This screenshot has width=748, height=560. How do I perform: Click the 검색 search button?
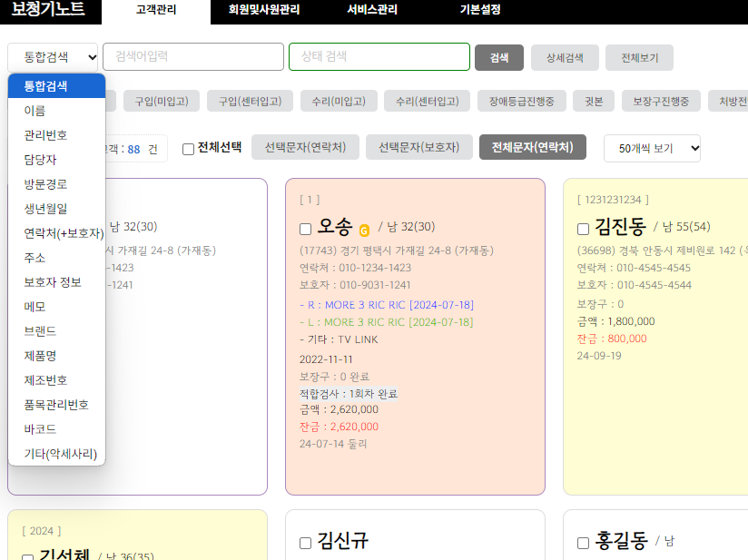pos(498,56)
